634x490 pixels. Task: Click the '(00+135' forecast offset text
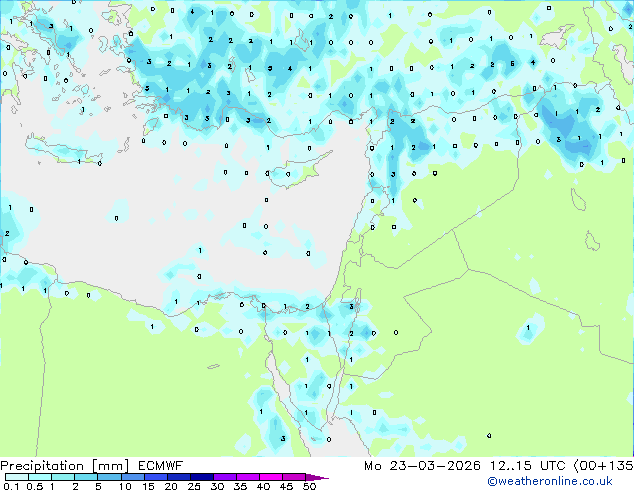603,466
